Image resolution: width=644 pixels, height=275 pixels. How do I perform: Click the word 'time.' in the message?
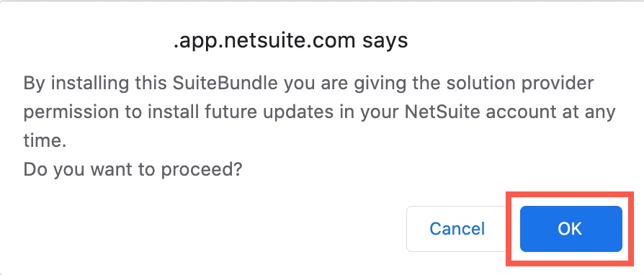pos(45,141)
